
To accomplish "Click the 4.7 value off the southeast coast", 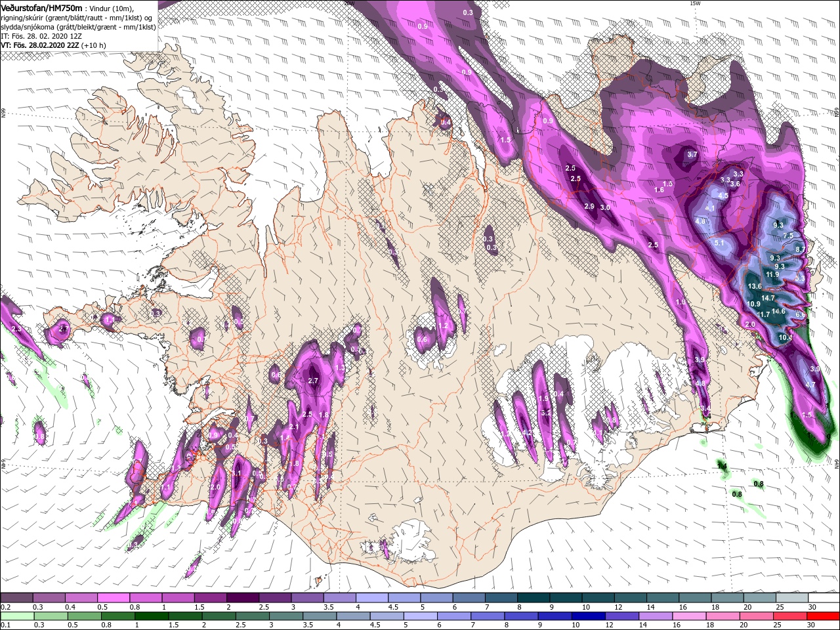I will 810,385.
